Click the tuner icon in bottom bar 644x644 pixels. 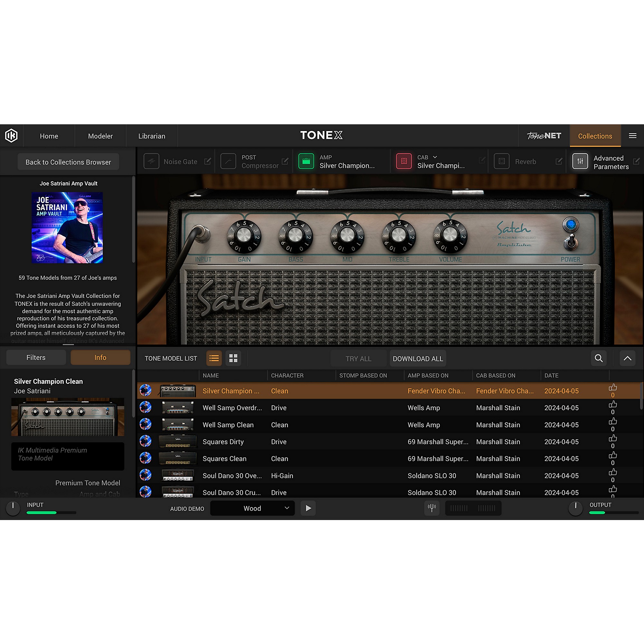click(432, 508)
